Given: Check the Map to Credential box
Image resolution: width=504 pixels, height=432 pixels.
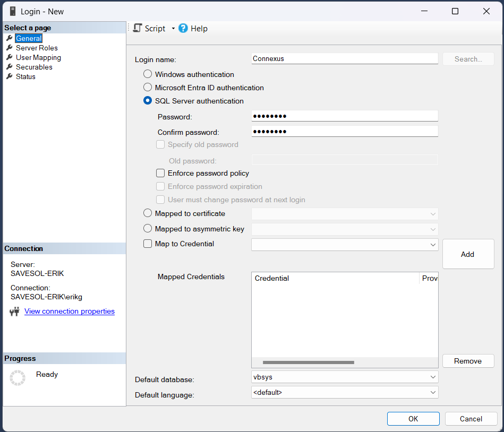Looking at the screenshot, I should click(x=148, y=244).
